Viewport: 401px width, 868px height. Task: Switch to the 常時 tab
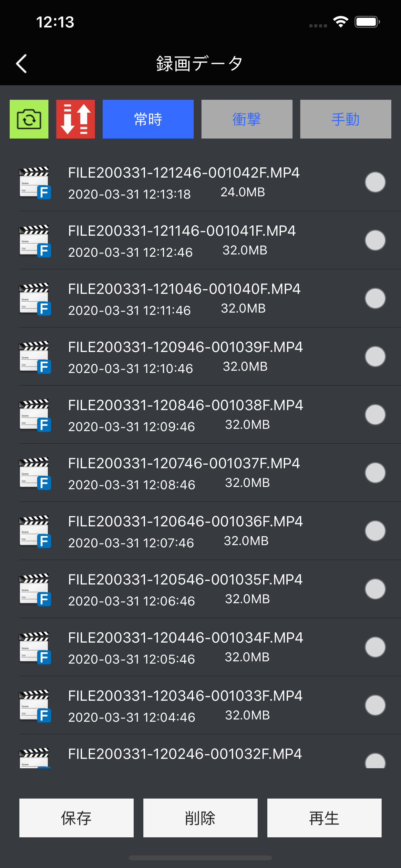coord(148,119)
